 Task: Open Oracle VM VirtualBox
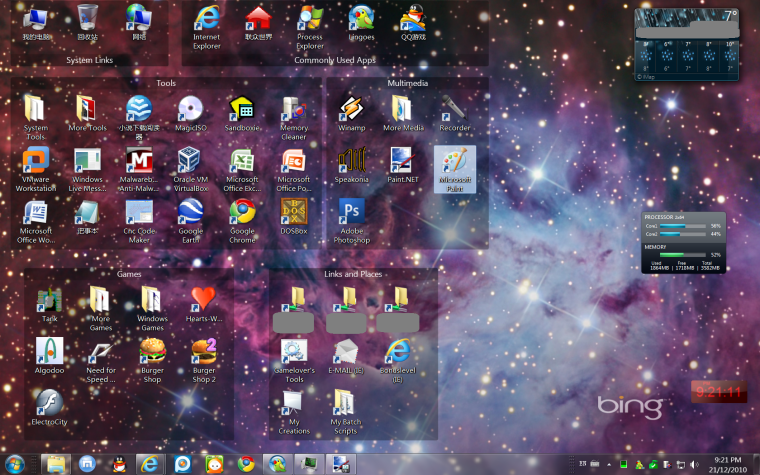189,161
